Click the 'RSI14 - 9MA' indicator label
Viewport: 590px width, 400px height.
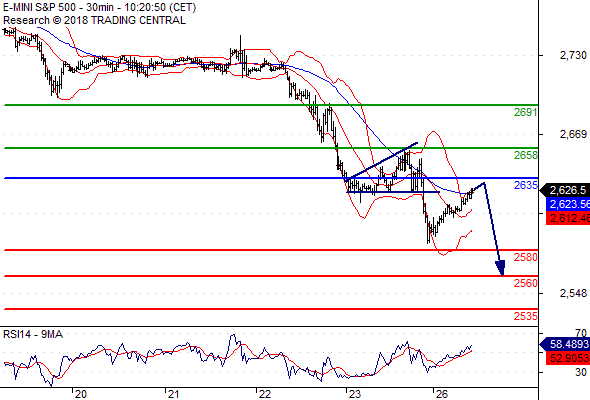[33, 334]
